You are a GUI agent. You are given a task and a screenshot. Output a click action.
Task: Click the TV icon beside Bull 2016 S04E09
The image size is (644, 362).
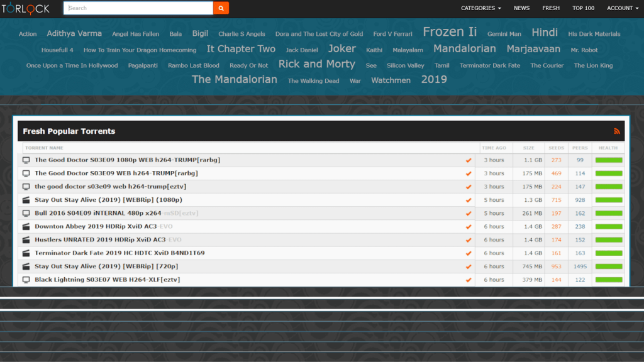coord(26,213)
